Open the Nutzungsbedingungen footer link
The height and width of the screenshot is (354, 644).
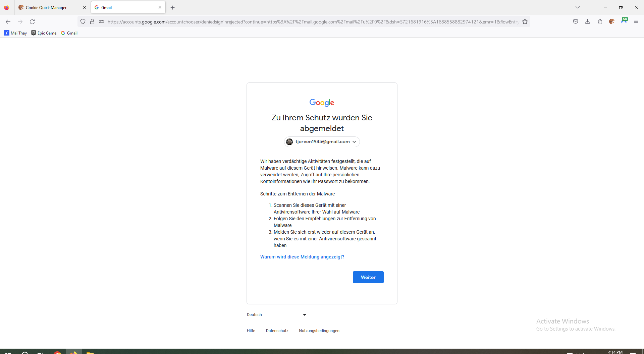pyautogui.click(x=319, y=331)
